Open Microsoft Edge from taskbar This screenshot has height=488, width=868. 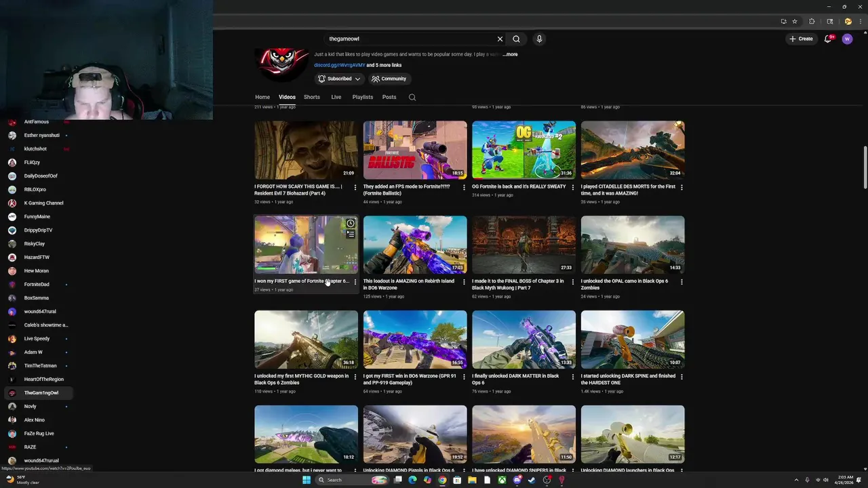tap(412, 480)
